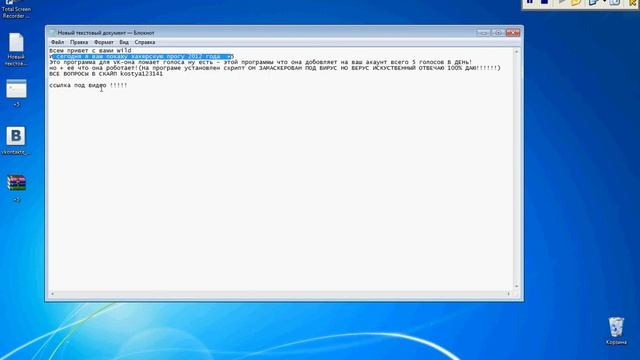Click the horizontal scrollbar right arrow
Viewport: 640px width, 360px height.
[509, 293]
